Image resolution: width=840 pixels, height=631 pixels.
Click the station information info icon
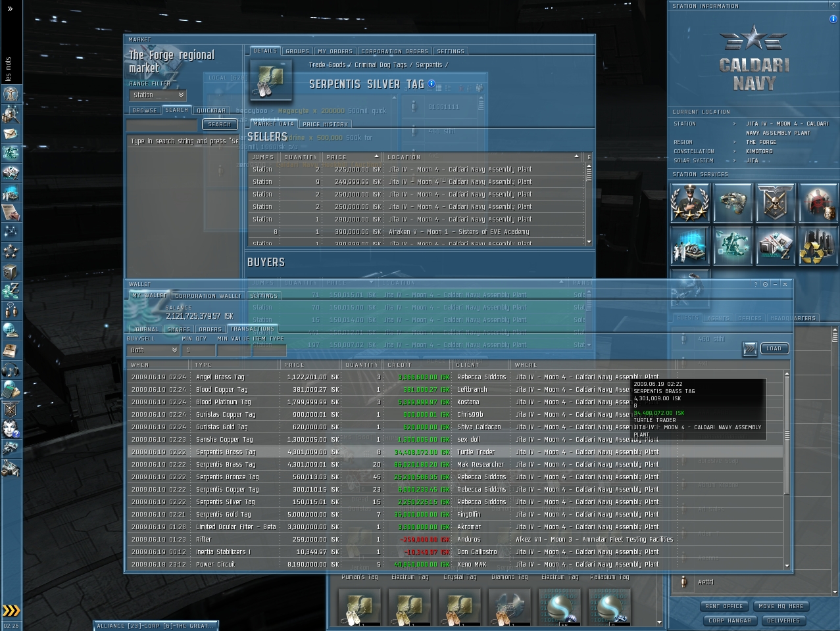click(x=833, y=19)
